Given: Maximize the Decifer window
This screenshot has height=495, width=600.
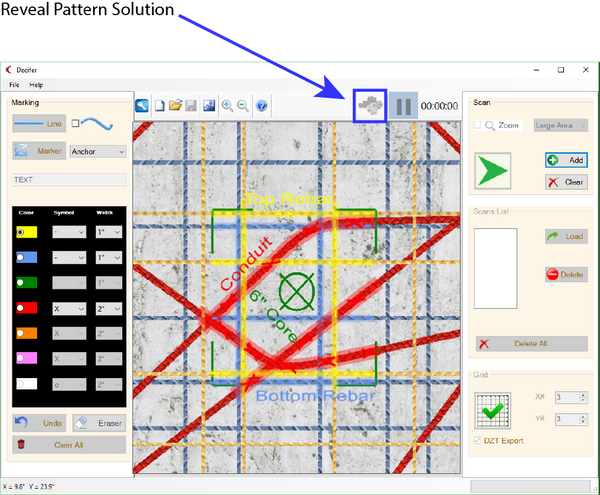Looking at the screenshot, I should [561, 70].
